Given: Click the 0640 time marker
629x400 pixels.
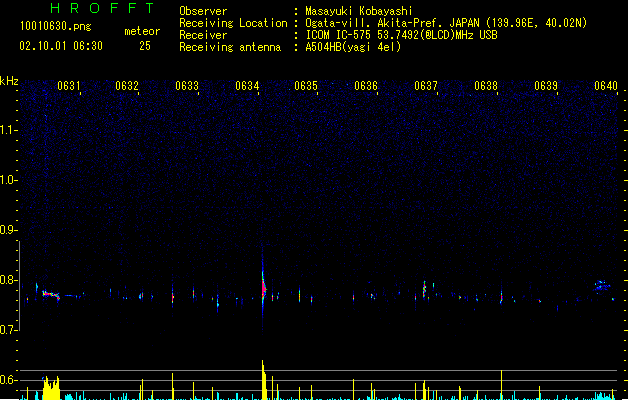Looking at the screenshot, I should click(x=606, y=86).
